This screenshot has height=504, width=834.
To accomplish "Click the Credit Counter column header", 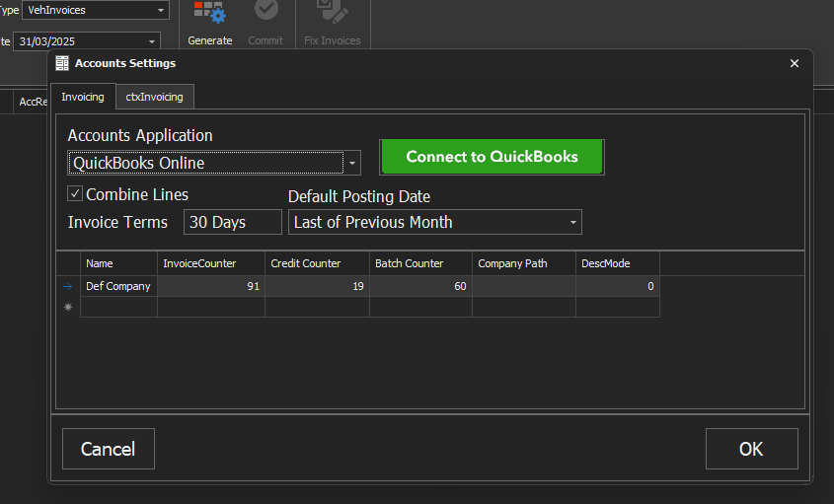I will coord(317,263).
